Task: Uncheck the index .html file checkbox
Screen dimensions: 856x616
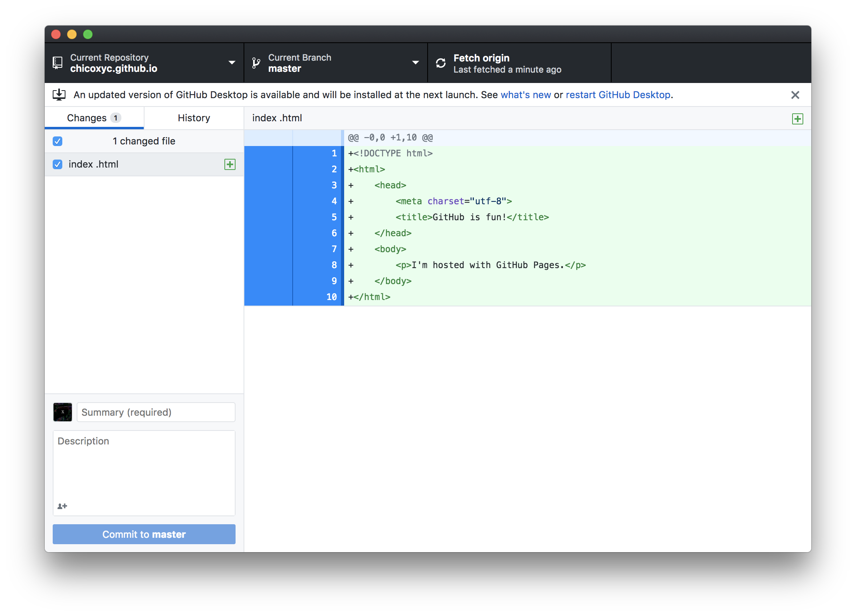Action: 57,164
